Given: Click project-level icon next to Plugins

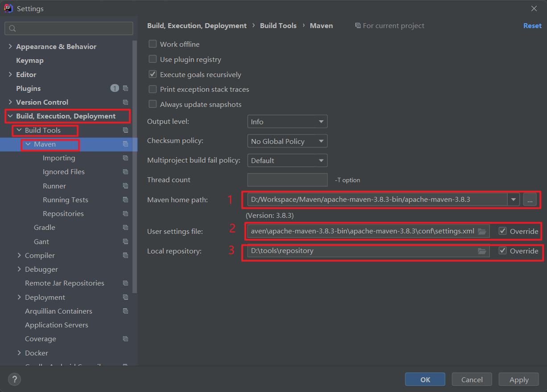Looking at the screenshot, I should 125,89.
